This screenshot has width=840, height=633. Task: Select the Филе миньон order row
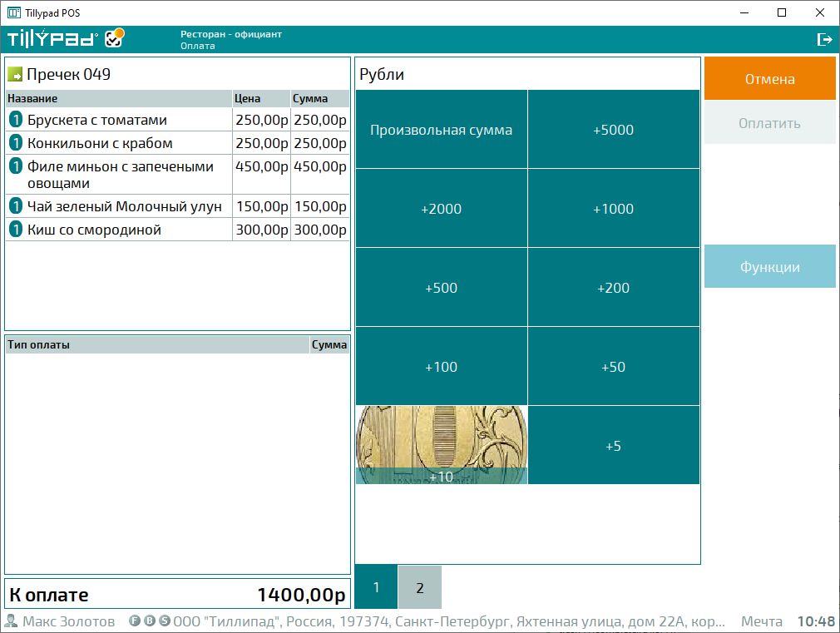tap(120, 175)
